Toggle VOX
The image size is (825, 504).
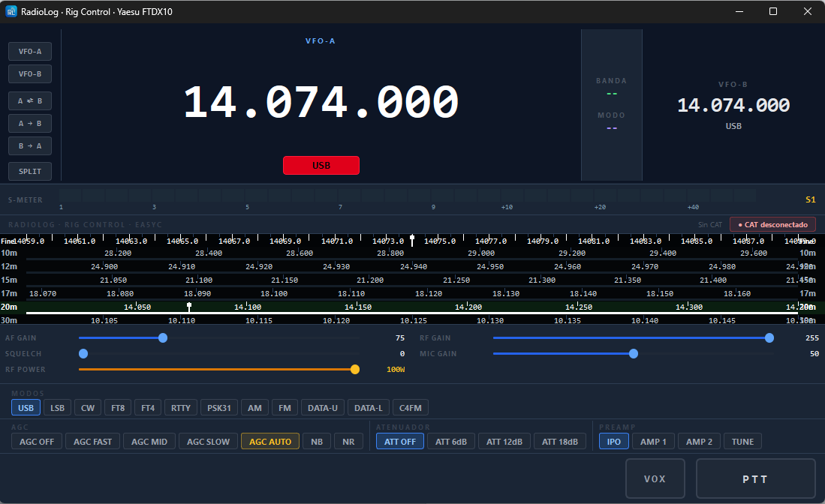[x=655, y=478]
